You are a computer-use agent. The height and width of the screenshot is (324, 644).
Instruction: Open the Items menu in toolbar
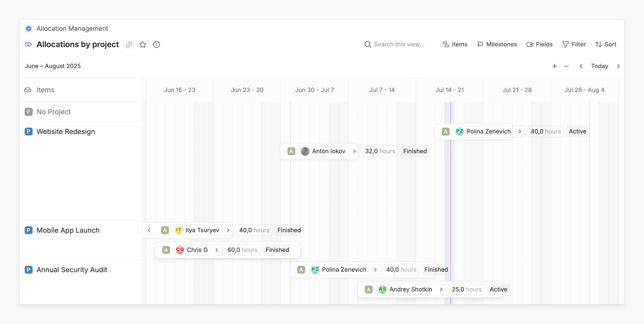[455, 44]
